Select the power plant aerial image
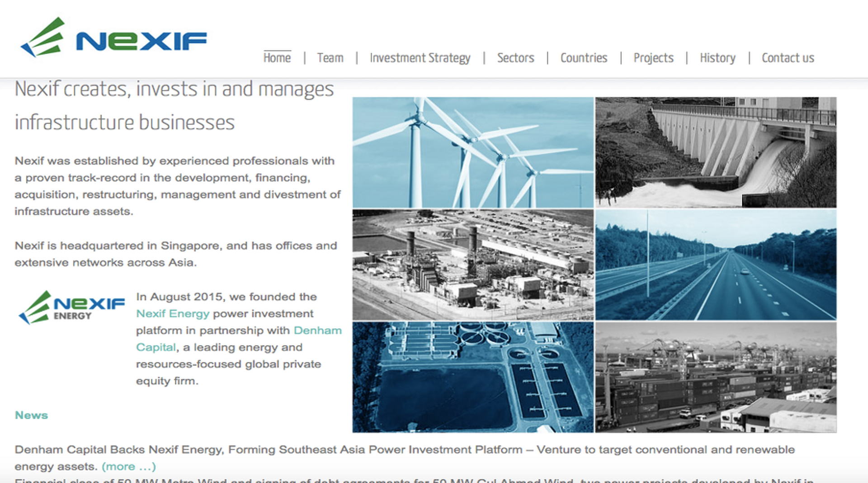The width and height of the screenshot is (868, 483). pos(472,264)
